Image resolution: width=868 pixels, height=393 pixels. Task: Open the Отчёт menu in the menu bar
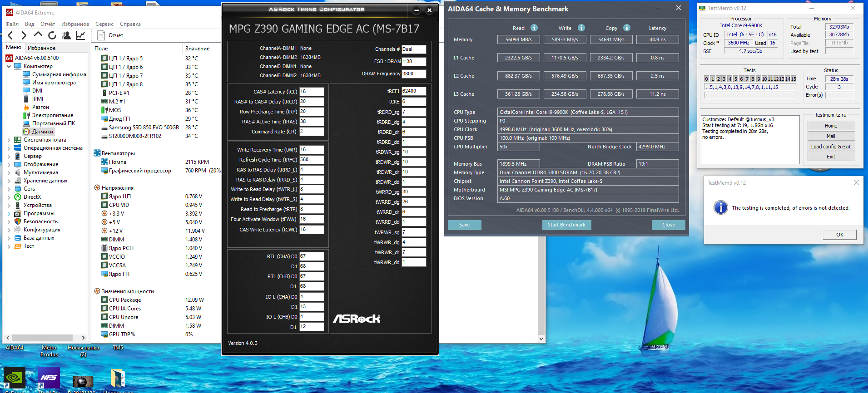click(48, 24)
